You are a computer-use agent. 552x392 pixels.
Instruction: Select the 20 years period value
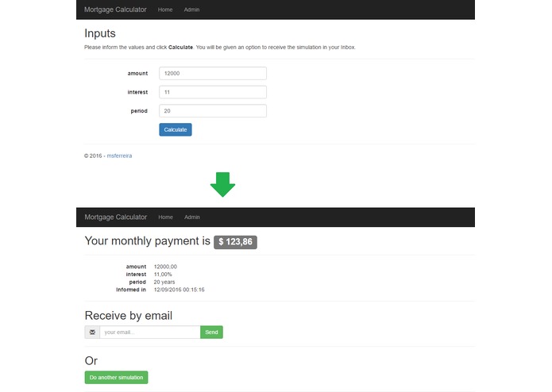164,282
